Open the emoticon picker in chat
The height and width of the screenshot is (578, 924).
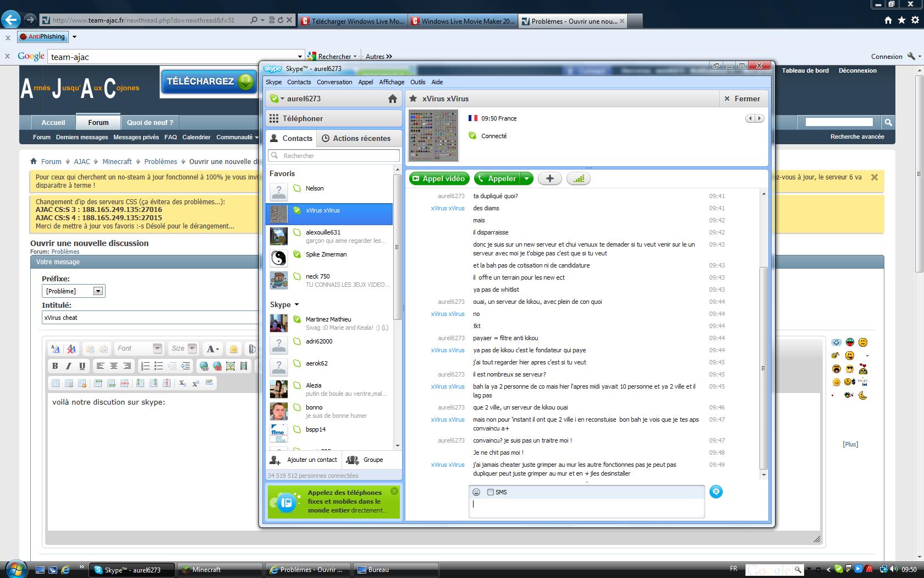(x=476, y=492)
